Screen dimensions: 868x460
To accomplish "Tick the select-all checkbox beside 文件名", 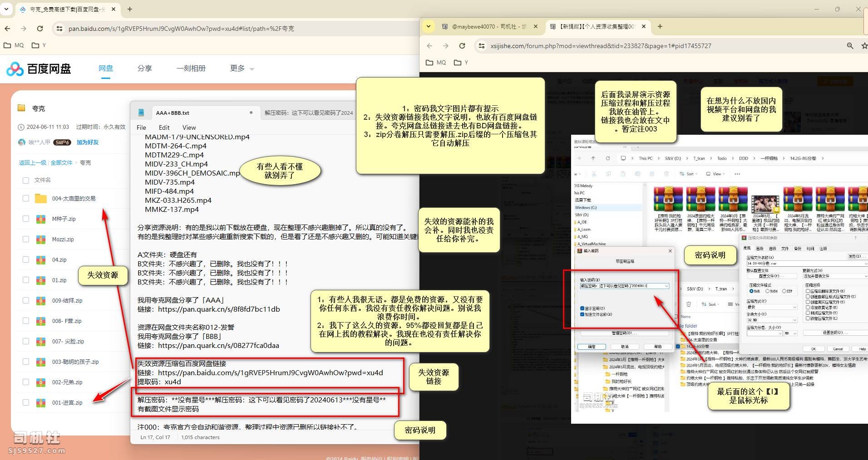I will (x=26, y=180).
